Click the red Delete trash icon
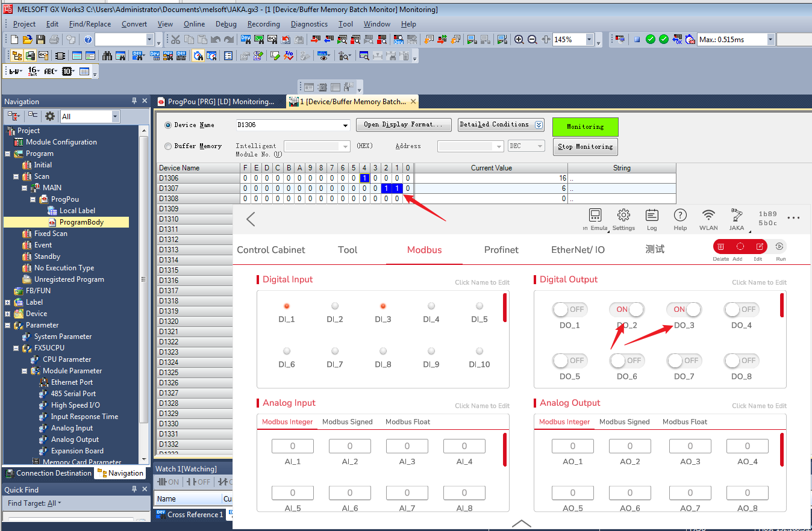This screenshot has width=812, height=531. point(720,247)
